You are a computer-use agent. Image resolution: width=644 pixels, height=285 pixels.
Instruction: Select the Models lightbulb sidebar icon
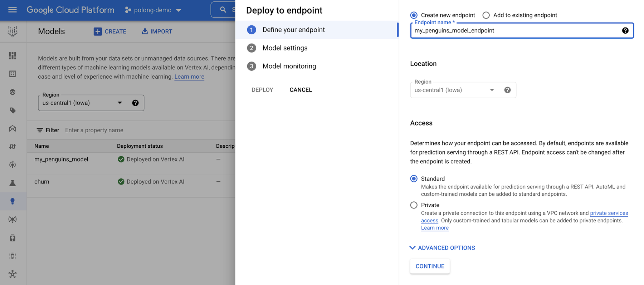point(13,201)
